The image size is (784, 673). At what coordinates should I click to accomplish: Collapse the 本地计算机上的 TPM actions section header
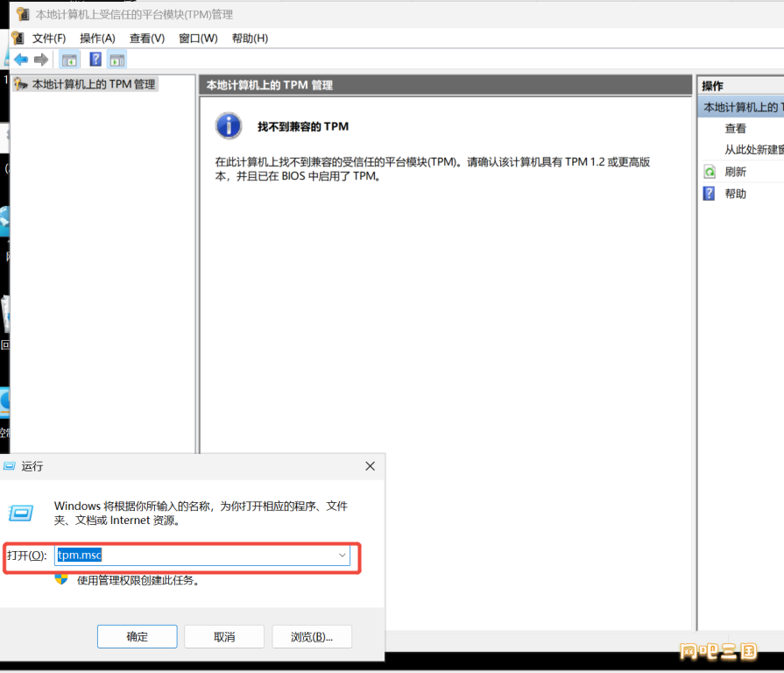tap(741, 107)
